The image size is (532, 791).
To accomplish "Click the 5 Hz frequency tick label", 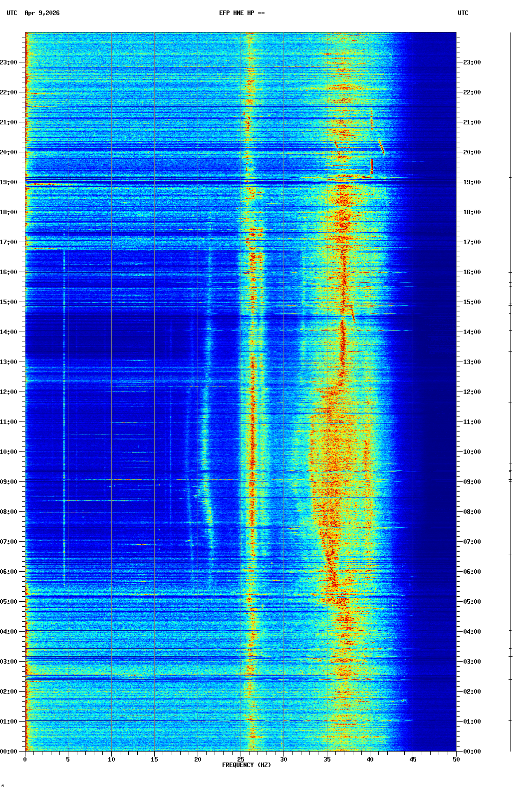I will click(68, 760).
